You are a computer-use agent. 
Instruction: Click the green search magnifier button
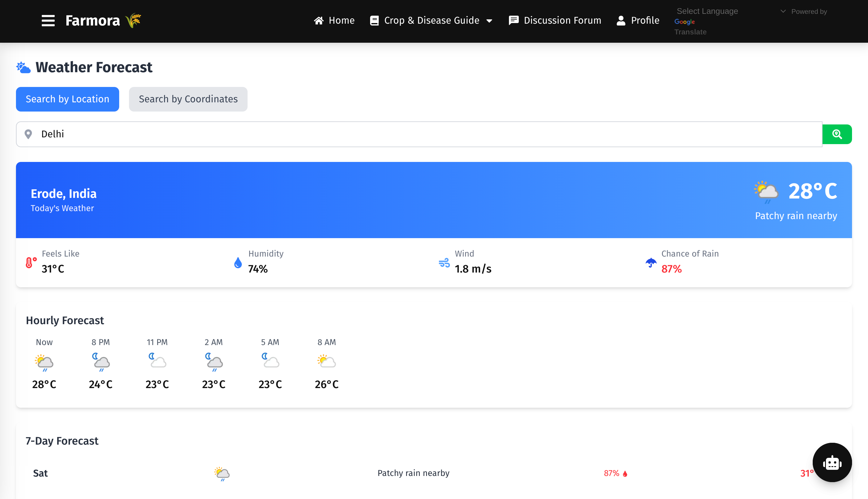[837, 134]
